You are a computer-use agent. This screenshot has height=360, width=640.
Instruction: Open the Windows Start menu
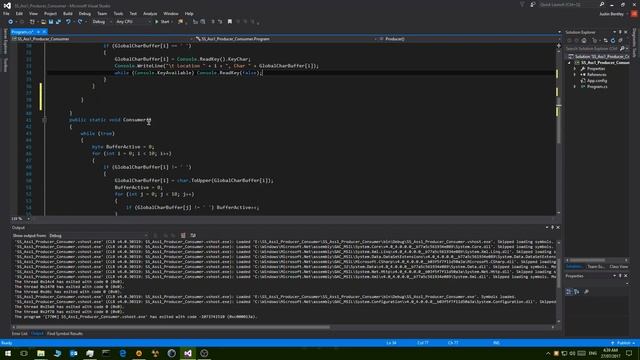[x=8, y=353]
